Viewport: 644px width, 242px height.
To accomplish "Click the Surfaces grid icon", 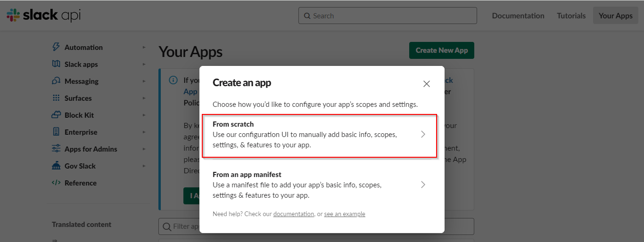I will [x=56, y=98].
